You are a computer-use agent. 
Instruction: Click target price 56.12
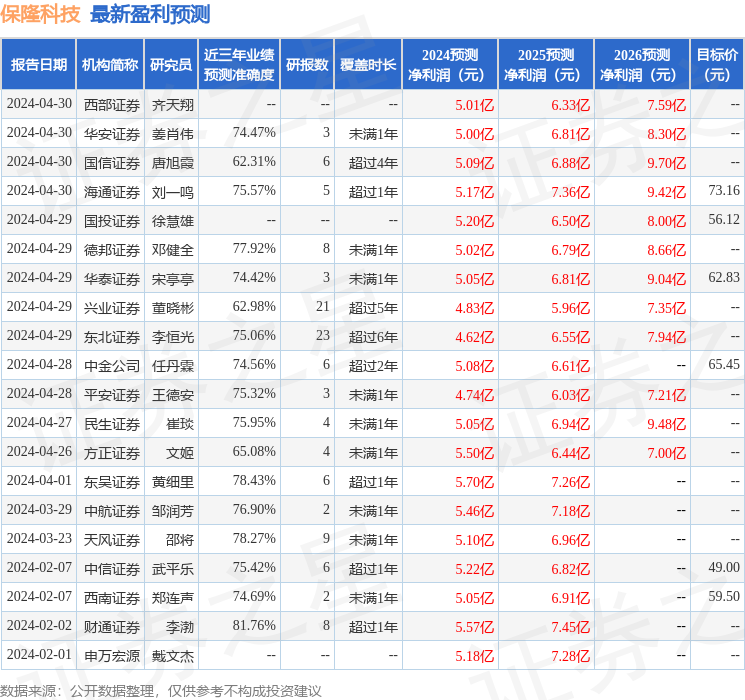click(x=724, y=220)
